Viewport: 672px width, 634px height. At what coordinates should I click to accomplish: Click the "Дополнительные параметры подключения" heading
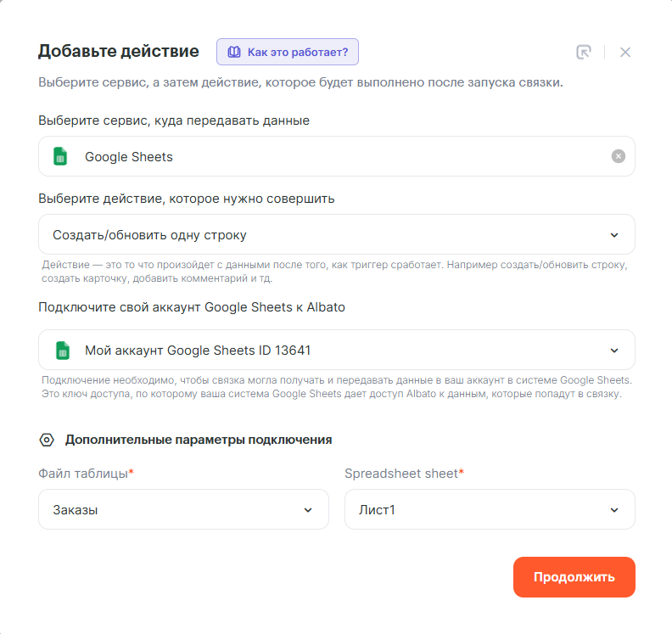[x=199, y=440]
